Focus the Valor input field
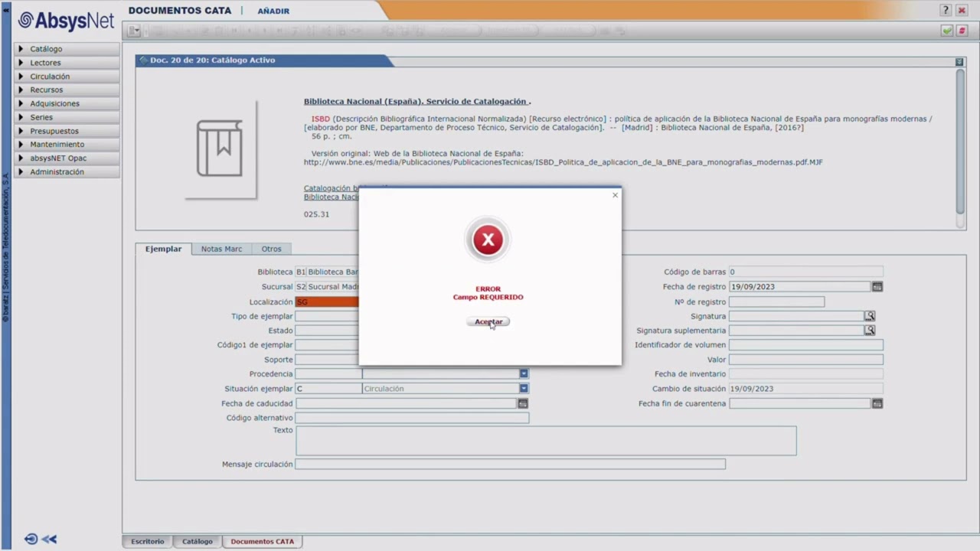Image resolution: width=980 pixels, height=551 pixels. (x=805, y=360)
